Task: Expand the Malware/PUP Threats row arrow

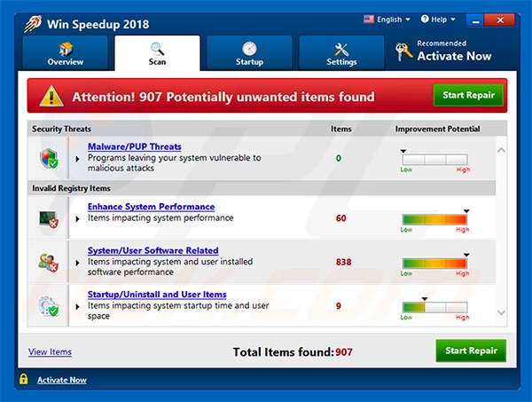Action: [x=78, y=159]
